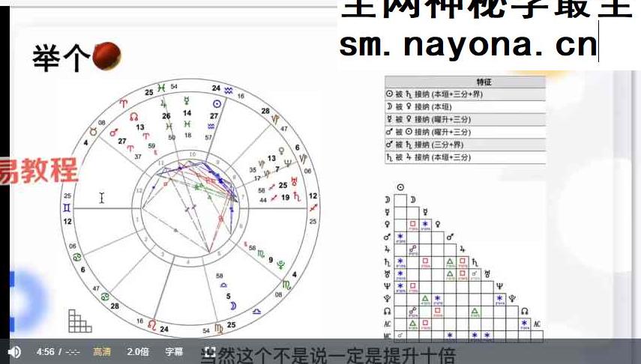
Task: Click the Moon label left of the aspect grid
Action: [x=388, y=200]
